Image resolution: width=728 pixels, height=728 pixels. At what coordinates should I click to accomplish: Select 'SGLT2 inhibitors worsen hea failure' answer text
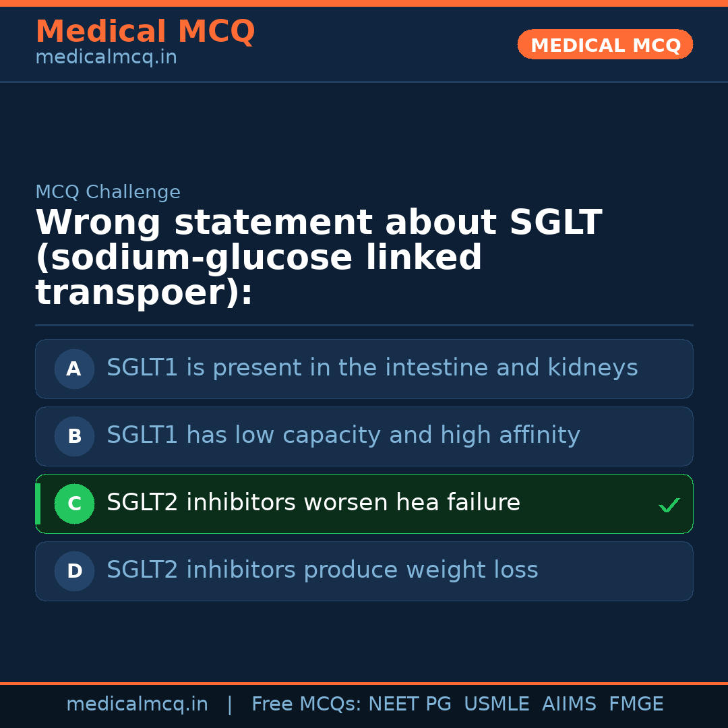click(x=313, y=503)
